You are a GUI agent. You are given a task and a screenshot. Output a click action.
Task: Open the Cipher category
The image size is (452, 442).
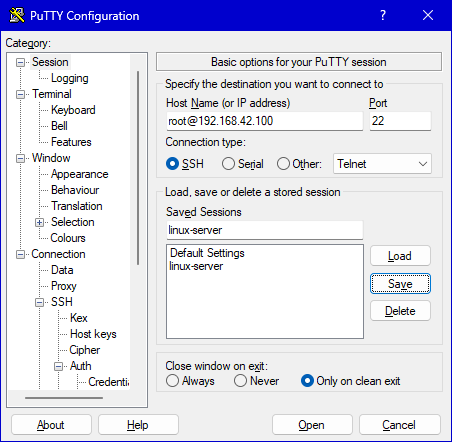coord(85,350)
